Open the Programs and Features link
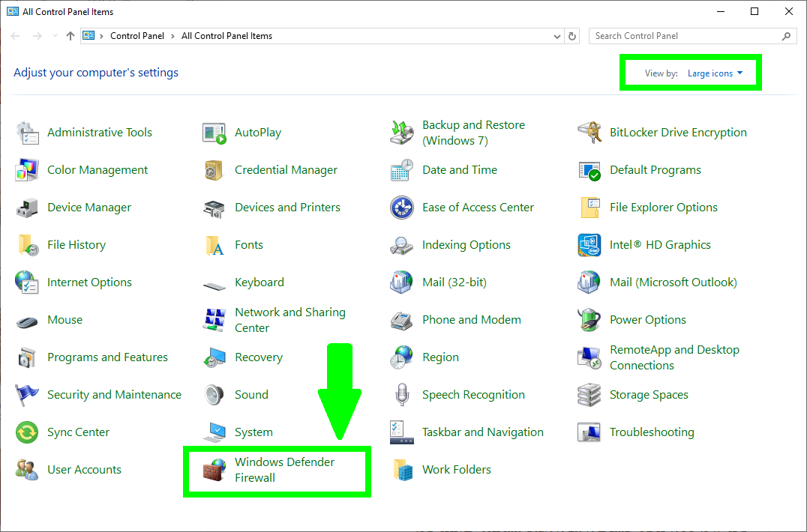The height and width of the screenshot is (532, 807). coord(107,357)
